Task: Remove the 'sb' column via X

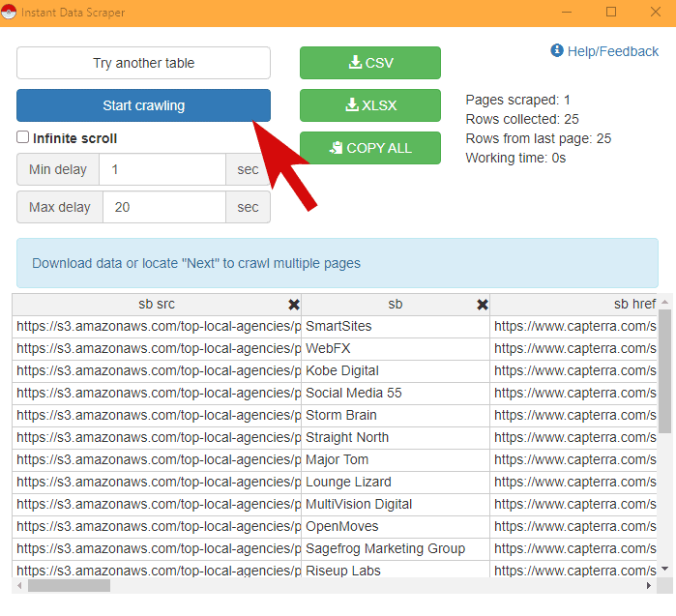Action: coord(483,305)
